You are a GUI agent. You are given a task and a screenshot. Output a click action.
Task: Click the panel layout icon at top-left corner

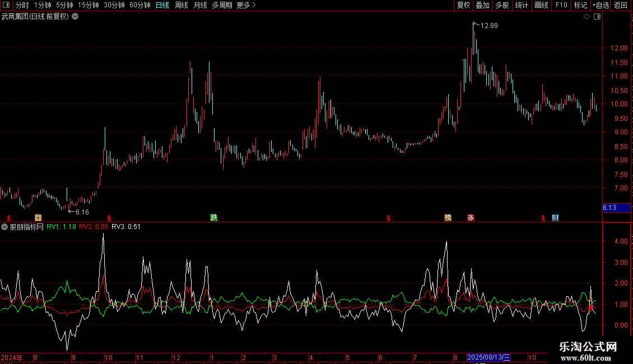pyautogui.click(x=6, y=5)
